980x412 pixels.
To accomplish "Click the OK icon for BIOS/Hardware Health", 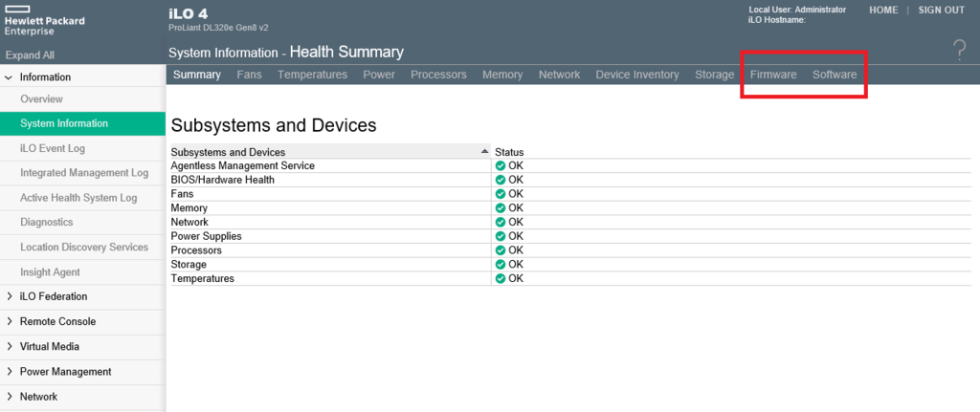I will [x=500, y=180].
